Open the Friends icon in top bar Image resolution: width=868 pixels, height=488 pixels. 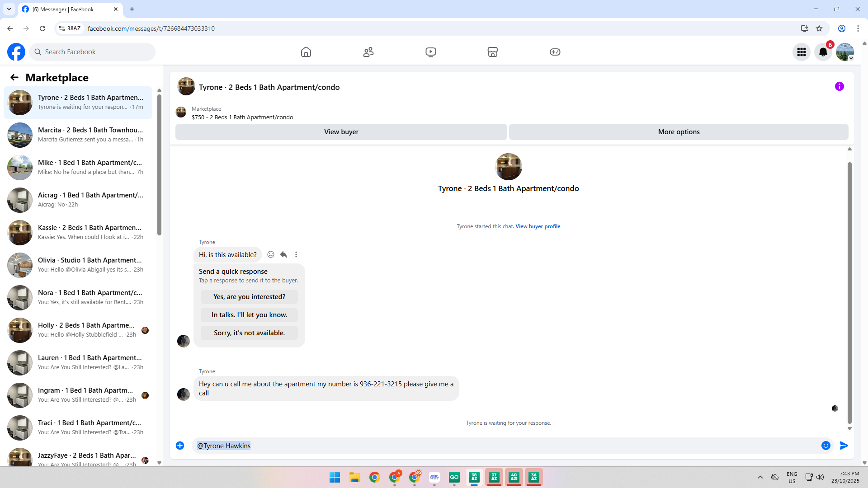pos(368,52)
